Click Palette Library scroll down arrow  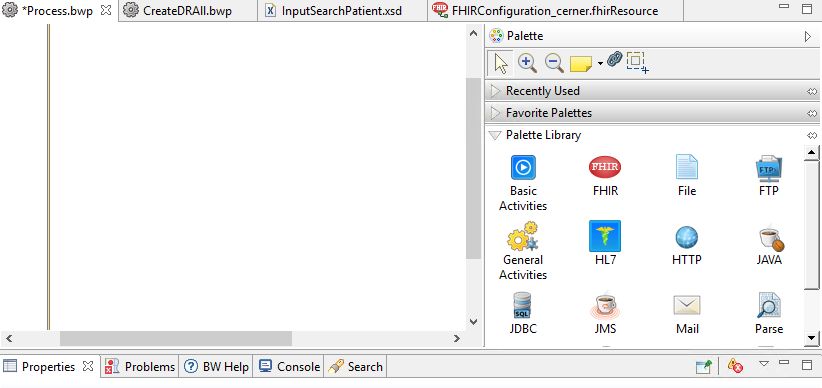(812, 338)
